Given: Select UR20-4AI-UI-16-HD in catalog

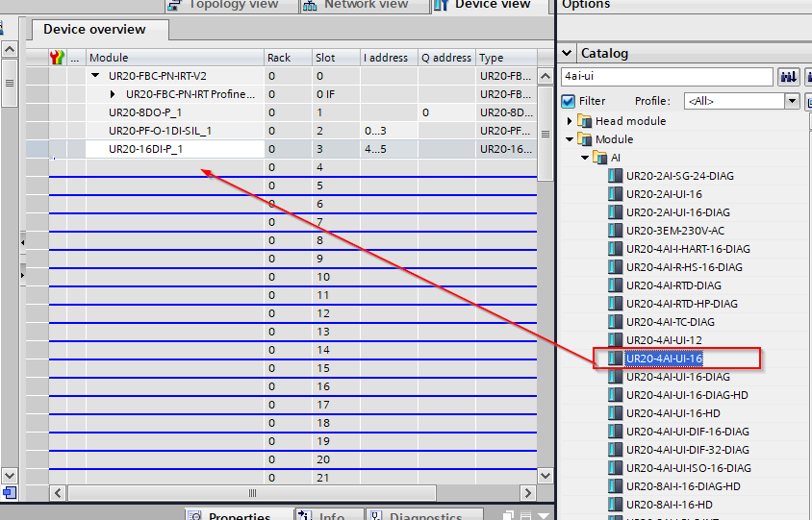Looking at the screenshot, I should (673, 413).
